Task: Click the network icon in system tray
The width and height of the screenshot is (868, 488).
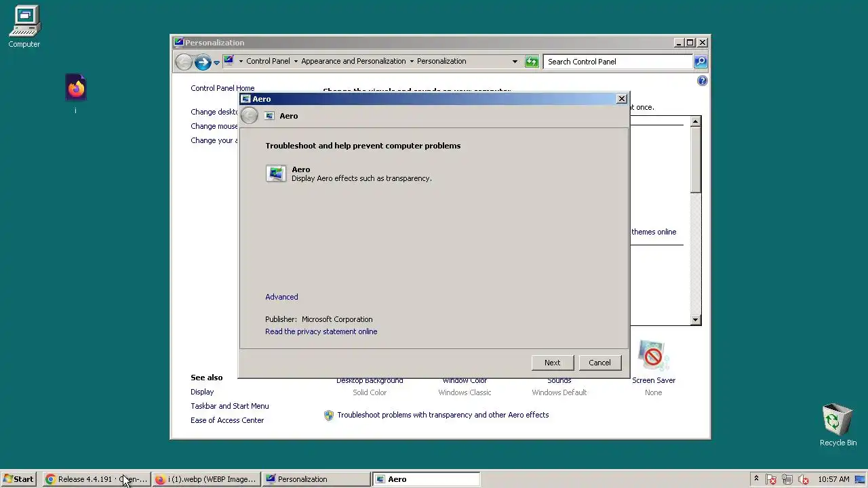Action: point(787,479)
